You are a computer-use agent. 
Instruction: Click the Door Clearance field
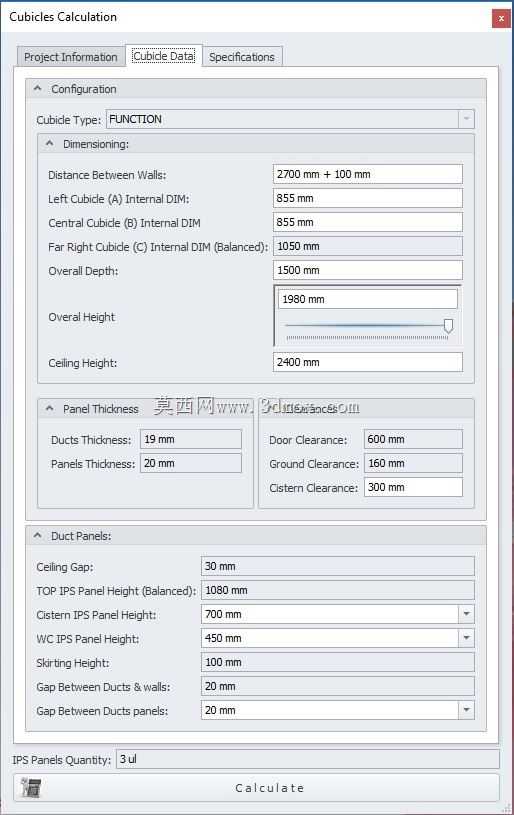pos(413,439)
